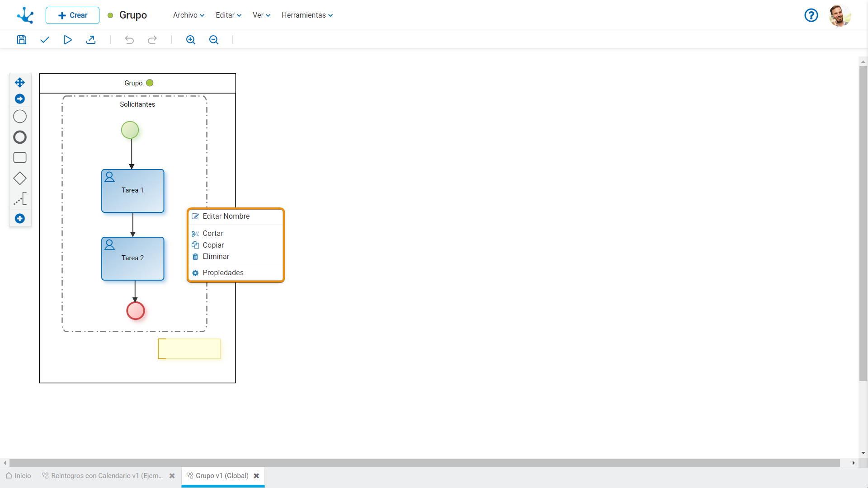Click the save diagram icon
Viewport: 868px width, 488px height.
(x=21, y=40)
